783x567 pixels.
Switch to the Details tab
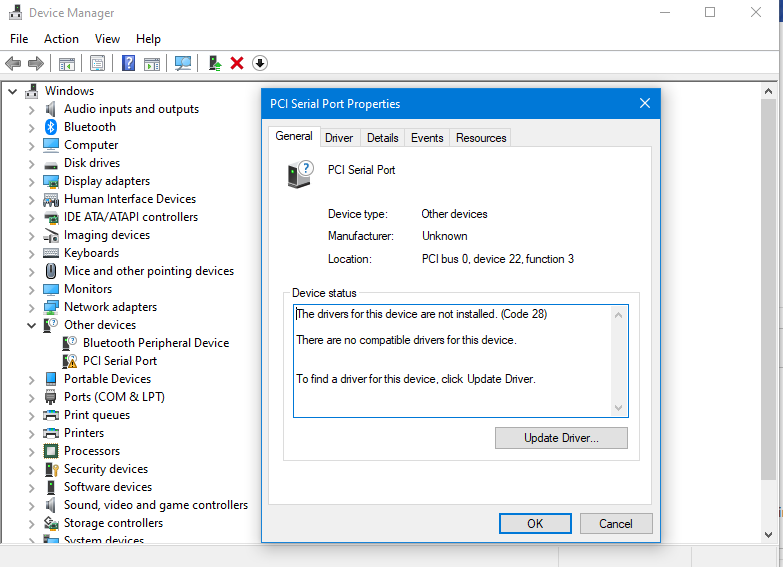click(383, 138)
